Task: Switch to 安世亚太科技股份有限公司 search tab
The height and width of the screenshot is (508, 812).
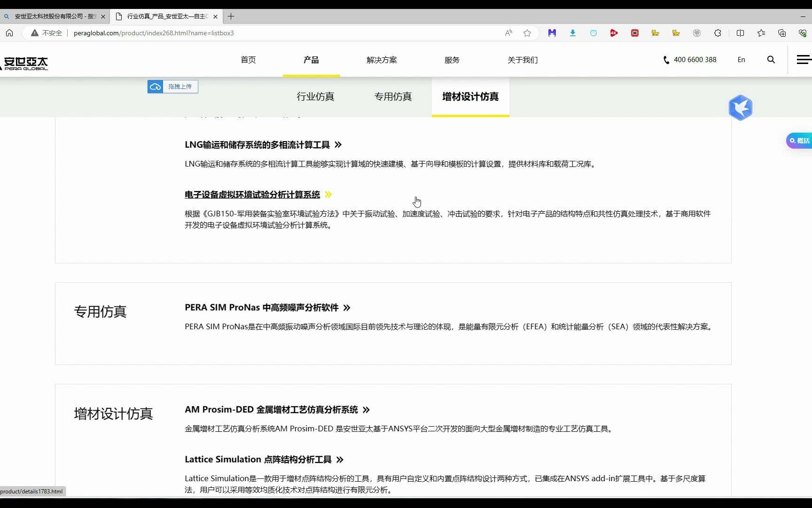Action: [55, 16]
